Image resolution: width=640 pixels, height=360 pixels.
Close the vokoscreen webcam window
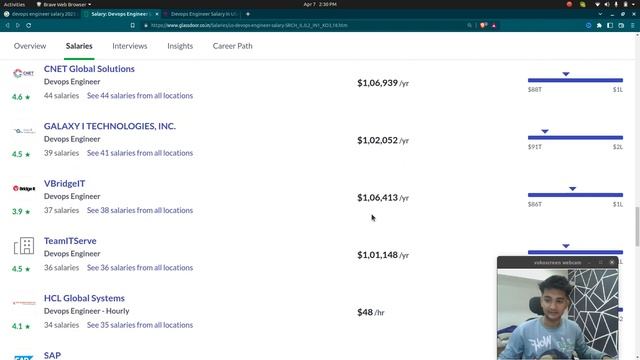tap(612, 262)
